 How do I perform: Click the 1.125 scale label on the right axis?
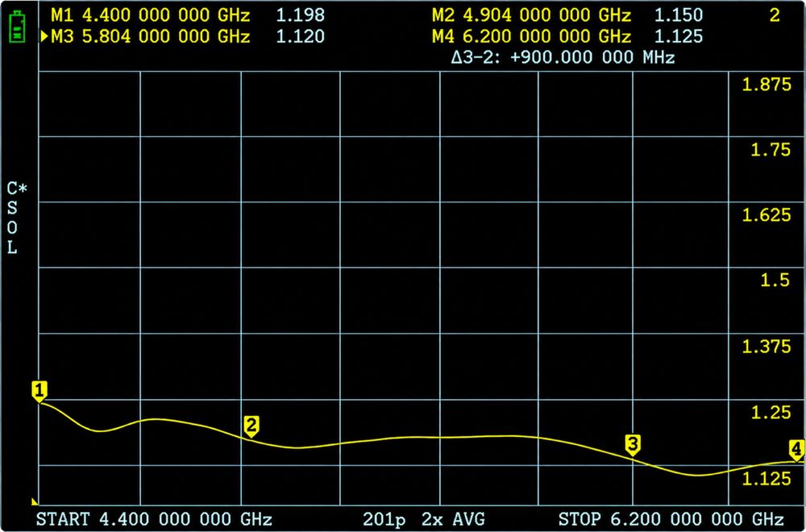tap(767, 479)
